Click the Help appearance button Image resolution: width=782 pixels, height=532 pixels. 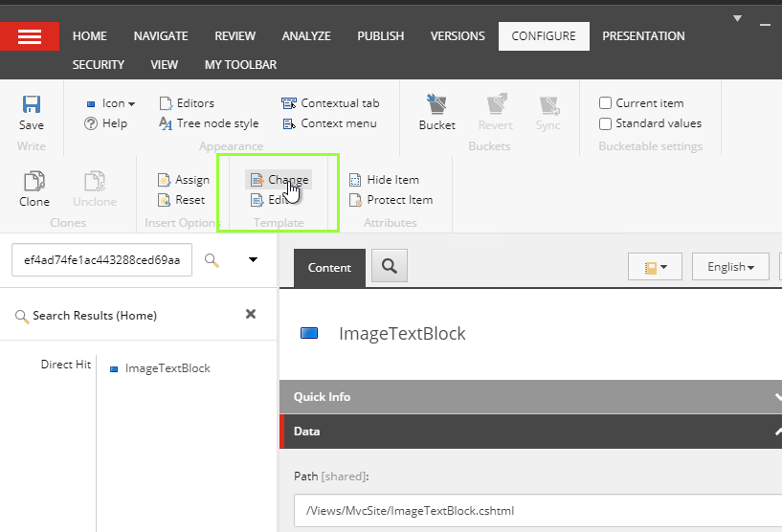click(105, 123)
